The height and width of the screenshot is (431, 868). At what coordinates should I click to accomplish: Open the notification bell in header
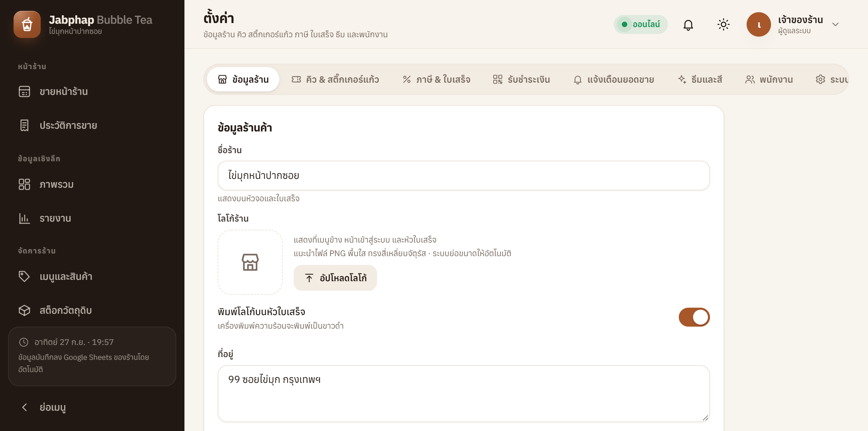(x=688, y=24)
